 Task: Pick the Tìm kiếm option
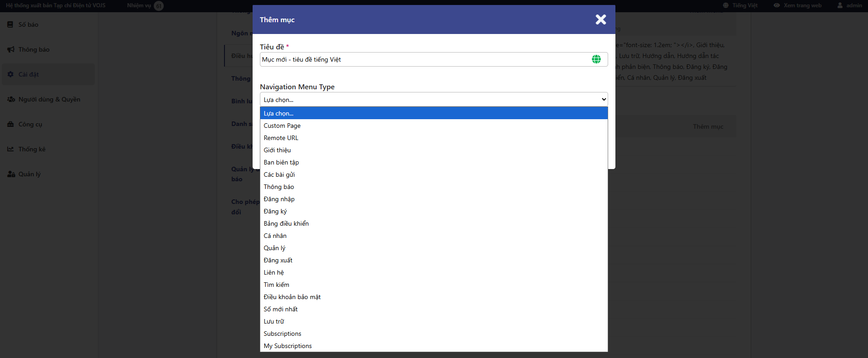click(276, 285)
